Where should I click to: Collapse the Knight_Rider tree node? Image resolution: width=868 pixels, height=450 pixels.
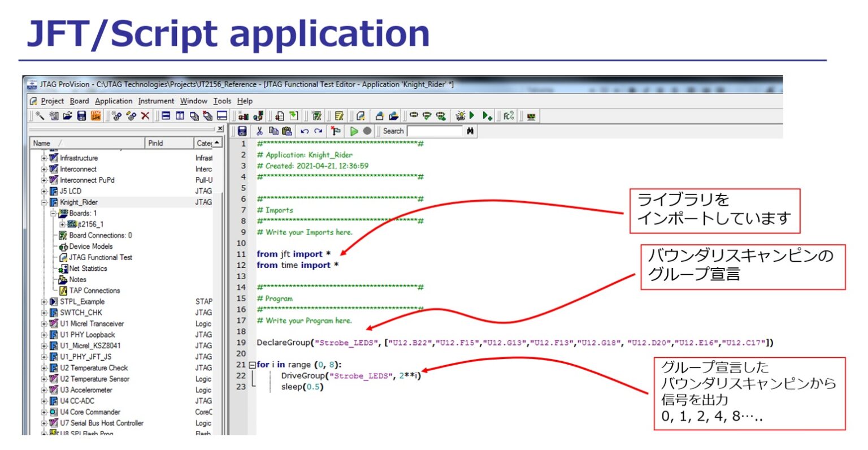[44, 202]
